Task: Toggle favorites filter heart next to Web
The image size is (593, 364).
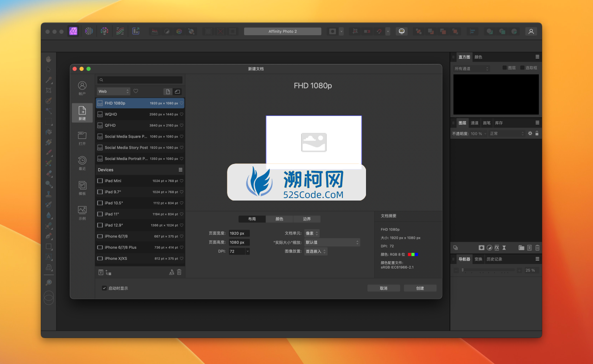Action: point(136,91)
